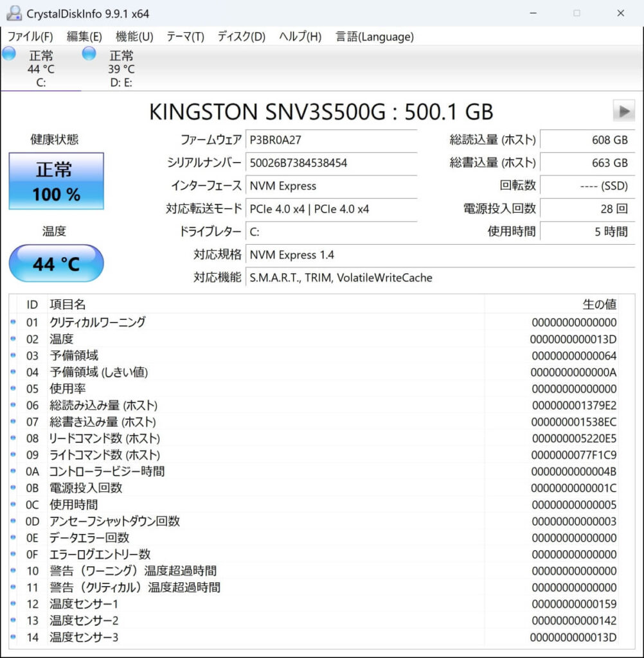
Task: Open the 言語(Language) menu
Action: [x=375, y=37]
